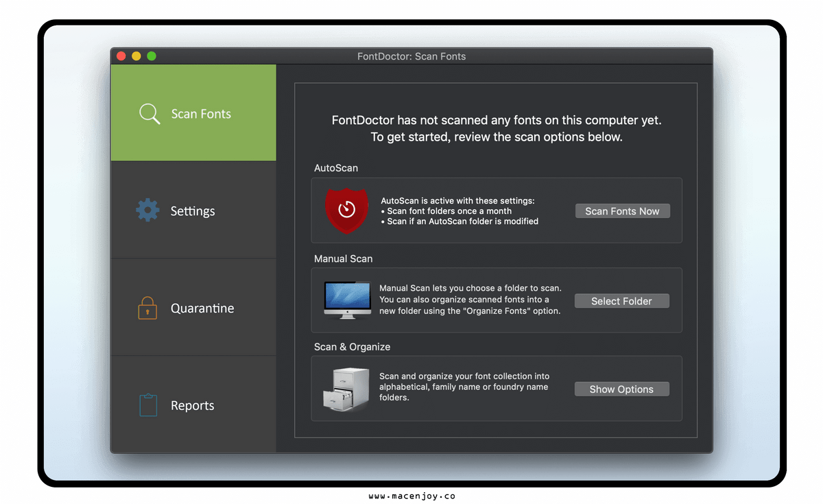This screenshot has height=504, width=823.
Task: Click the Scan & Organize section heading
Action: pos(353,347)
